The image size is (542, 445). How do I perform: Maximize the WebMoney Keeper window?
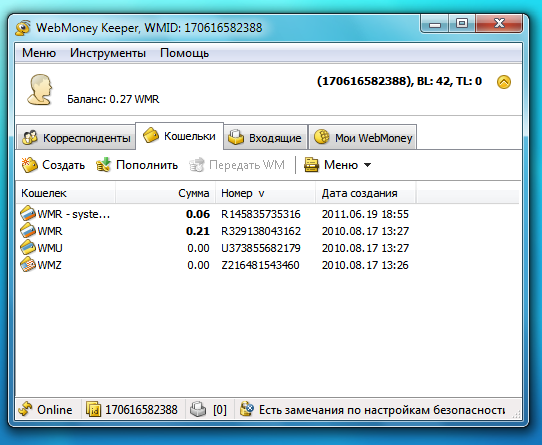[462, 24]
